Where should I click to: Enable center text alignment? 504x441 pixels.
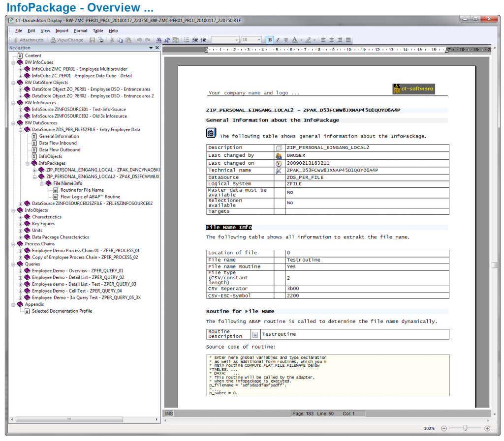click(x=332, y=40)
